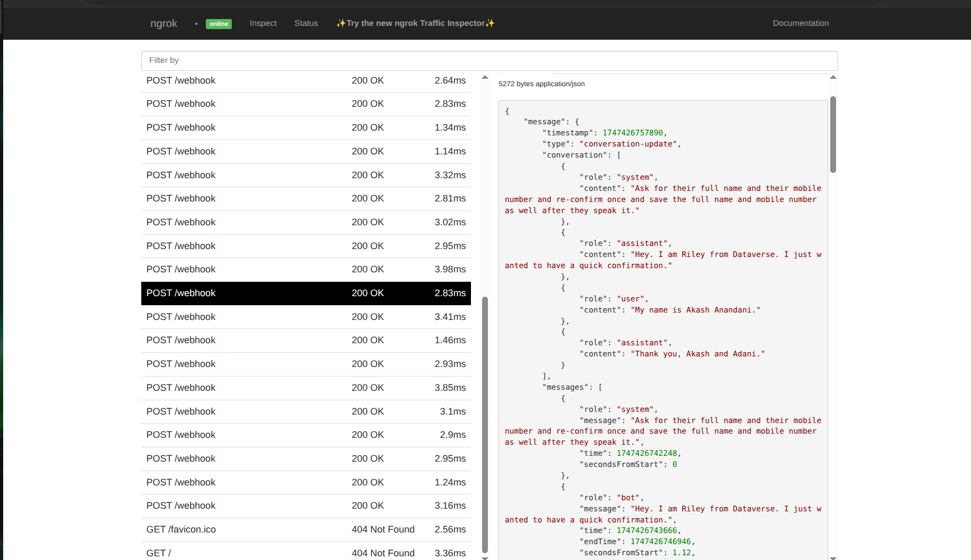Click the secondsFromStart value 1.12
The height and width of the screenshot is (560, 971).
coord(682,553)
